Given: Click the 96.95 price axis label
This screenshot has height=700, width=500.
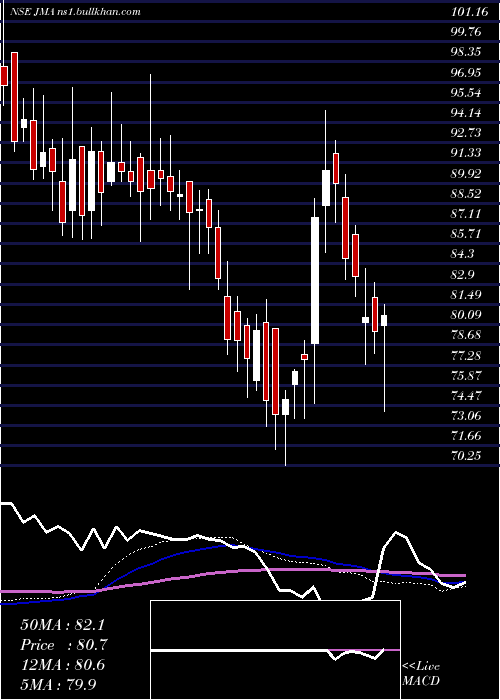Looking at the screenshot, I should (466, 72).
